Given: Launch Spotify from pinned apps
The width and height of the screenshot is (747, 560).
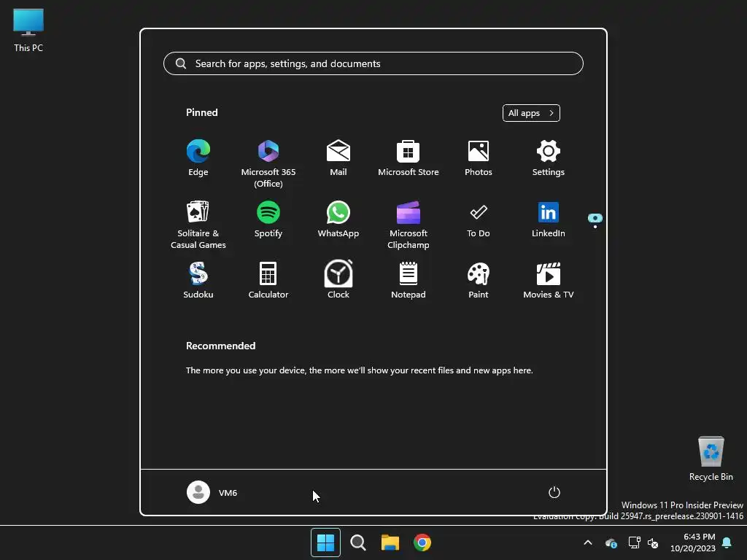Looking at the screenshot, I should pyautogui.click(x=268, y=219).
